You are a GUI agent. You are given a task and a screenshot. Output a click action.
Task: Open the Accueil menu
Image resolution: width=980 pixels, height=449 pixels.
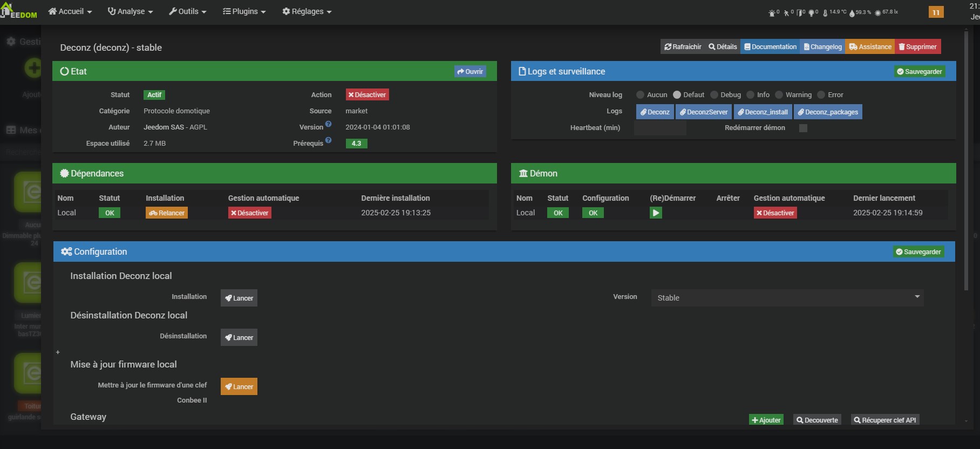point(70,11)
